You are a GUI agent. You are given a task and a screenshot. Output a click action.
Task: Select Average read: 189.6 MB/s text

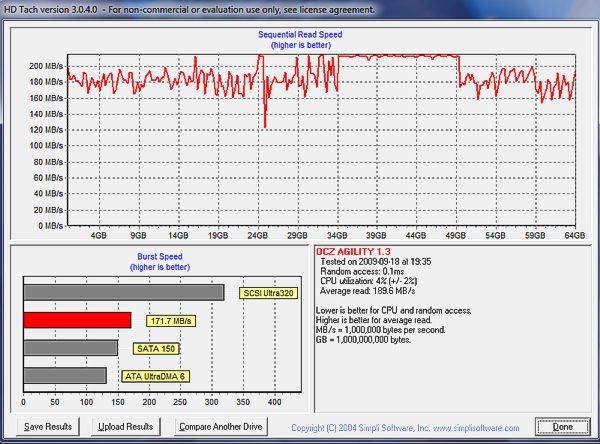[x=367, y=291]
